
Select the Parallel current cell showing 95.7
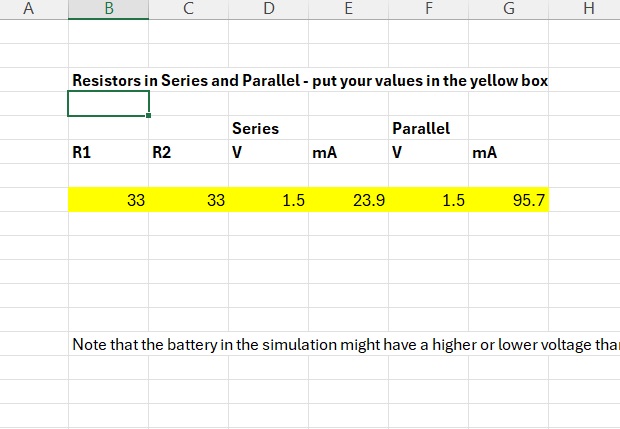(x=508, y=200)
